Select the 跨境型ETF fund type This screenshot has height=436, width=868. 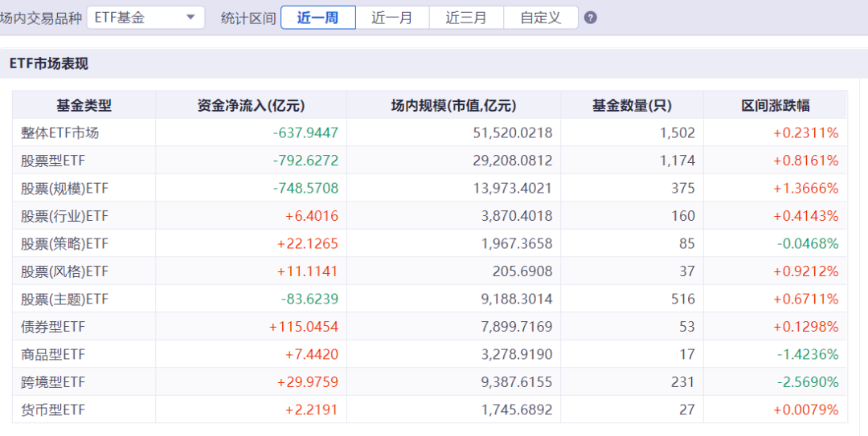53,382
